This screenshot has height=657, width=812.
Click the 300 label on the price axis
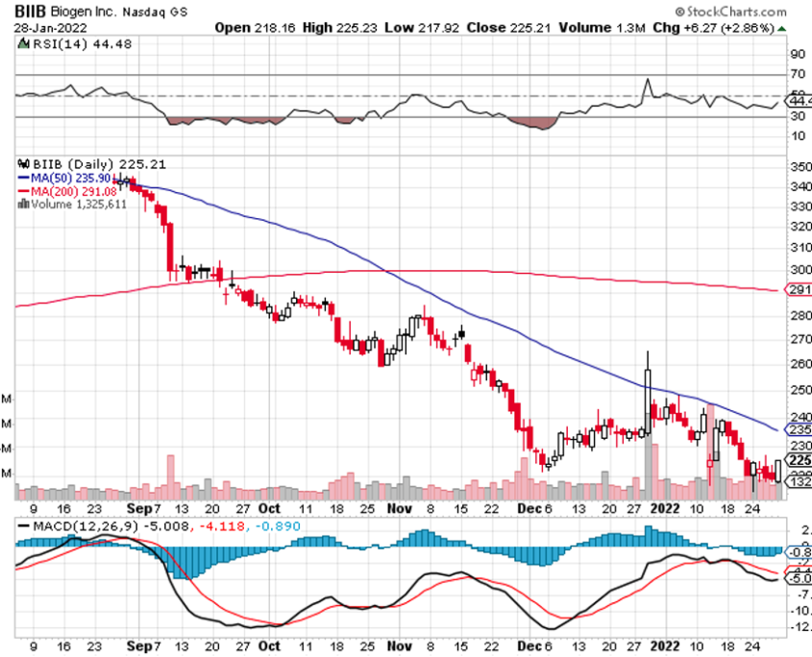coord(801,269)
